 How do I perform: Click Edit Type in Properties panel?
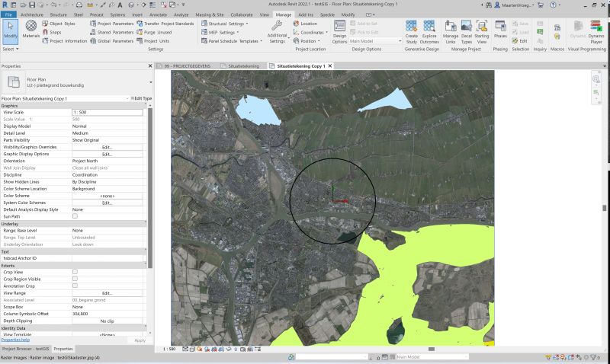click(x=141, y=99)
